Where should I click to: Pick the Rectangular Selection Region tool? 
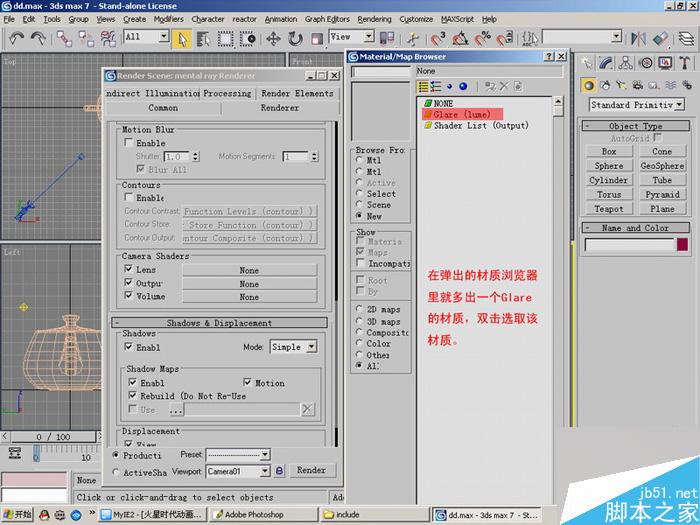point(225,39)
